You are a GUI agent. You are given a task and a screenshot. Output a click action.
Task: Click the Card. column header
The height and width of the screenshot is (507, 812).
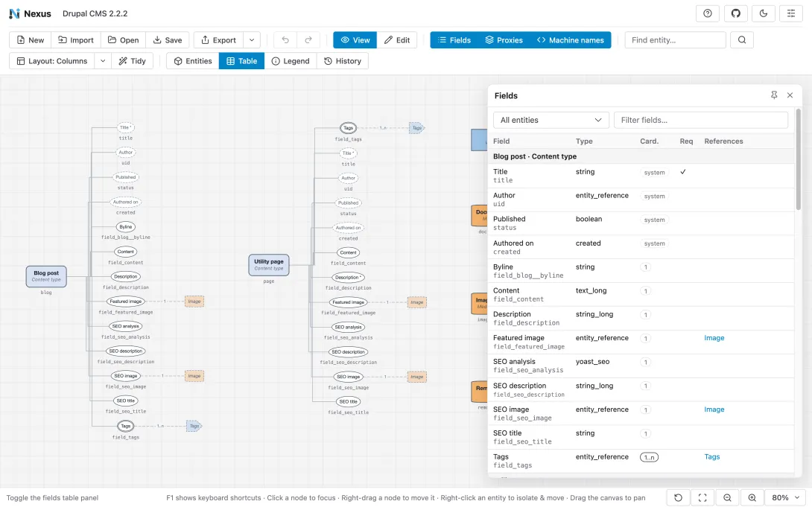(x=650, y=141)
